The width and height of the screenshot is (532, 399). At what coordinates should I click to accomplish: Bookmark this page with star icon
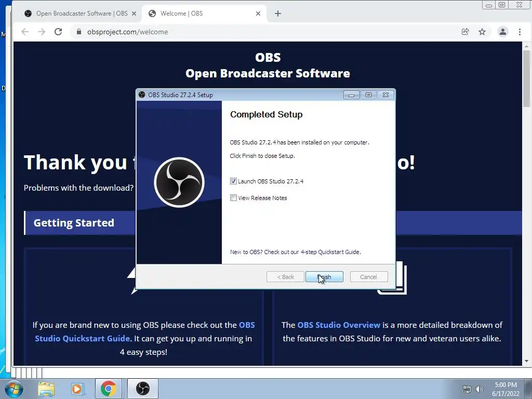click(x=482, y=32)
